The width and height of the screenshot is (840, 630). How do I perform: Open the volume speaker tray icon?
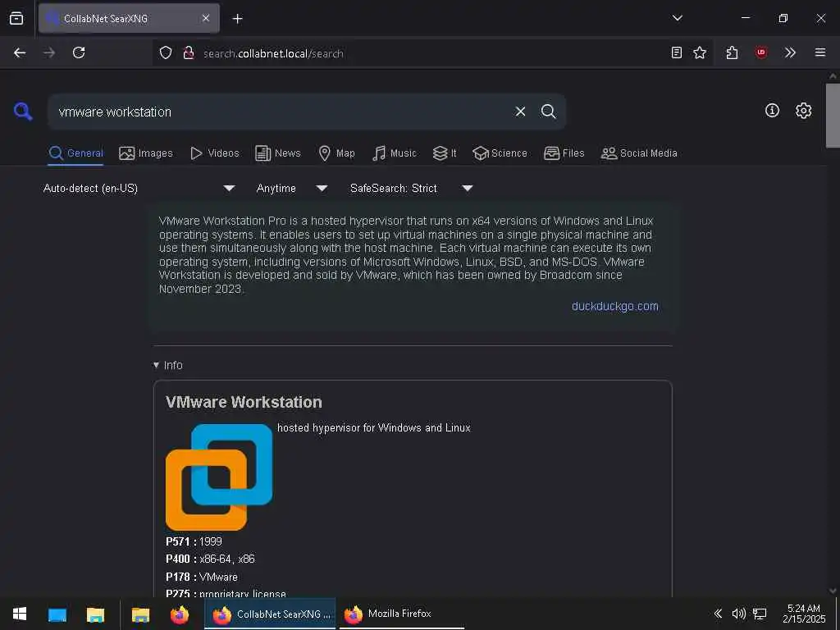tap(739, 614)
